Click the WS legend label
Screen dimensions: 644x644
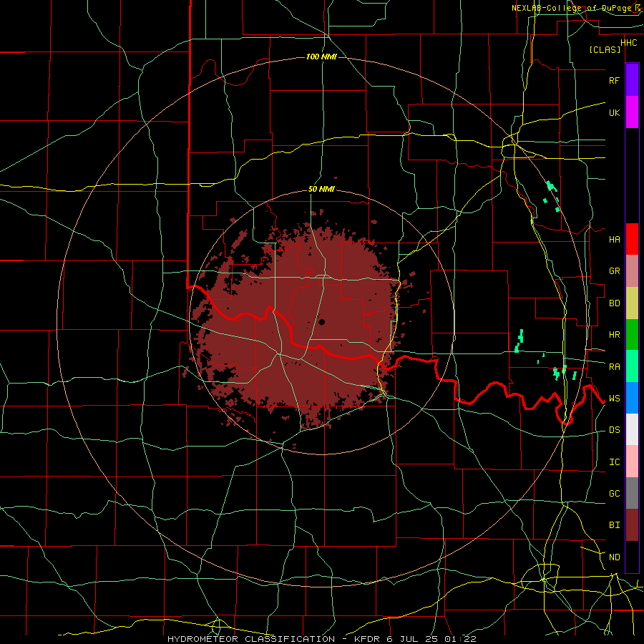coord(614,399)
